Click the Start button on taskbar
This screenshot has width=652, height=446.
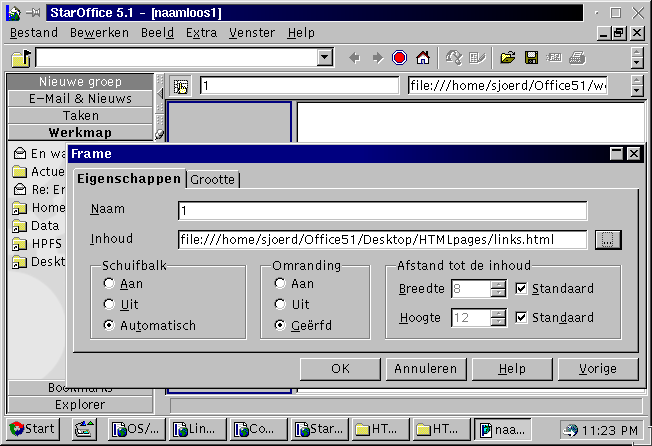click(33, 429)
